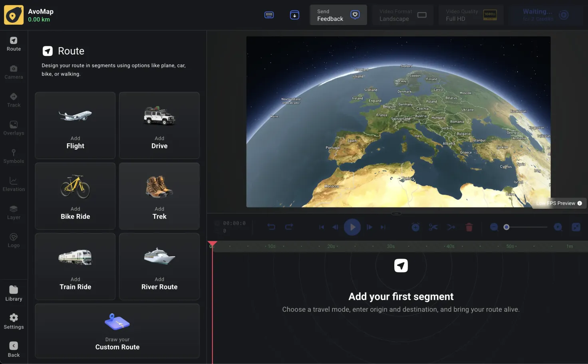Click the preview/timeline resize handle

tap(396, 214)
